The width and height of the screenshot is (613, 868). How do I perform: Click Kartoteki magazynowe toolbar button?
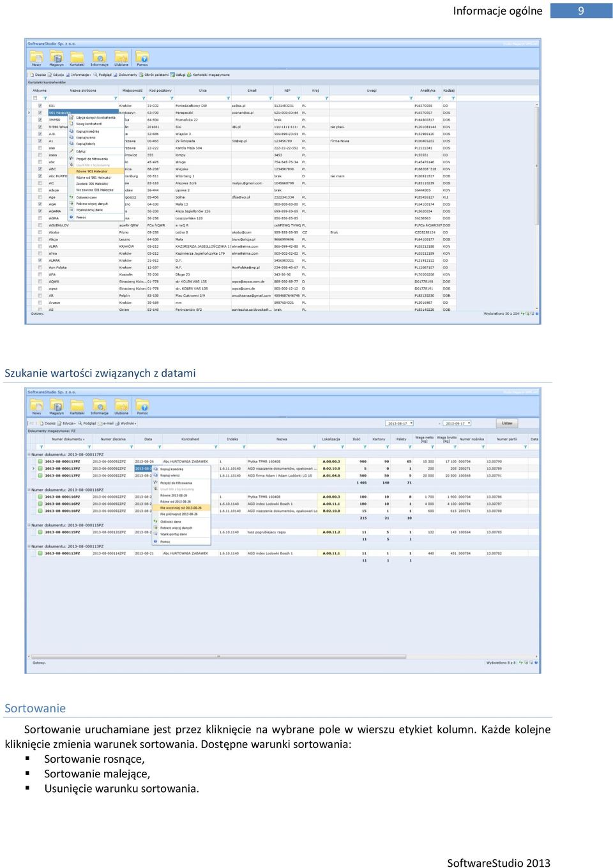209,75
